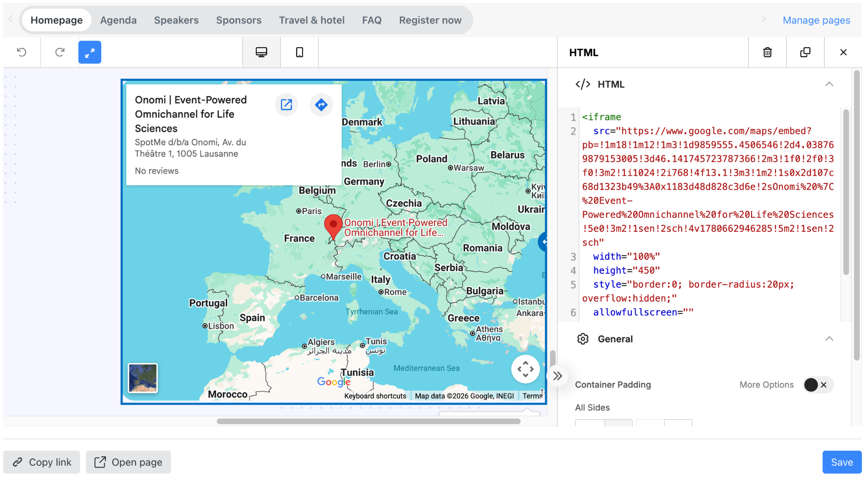The height and width of the screenshot is (483, 868).
Task: Click the width="100%" code line
Action: click(x=626, y=256)
